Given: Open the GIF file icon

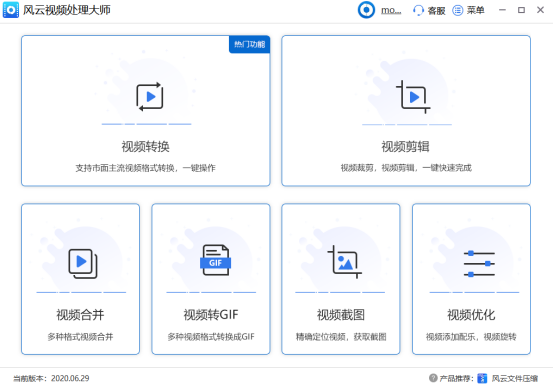Looking at the screenshot, I should pos(216,260).
